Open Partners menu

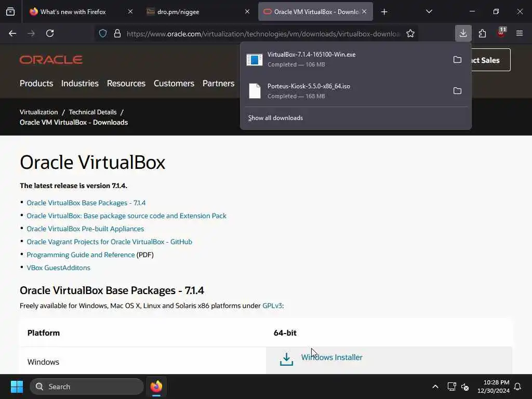pos(218,83)
